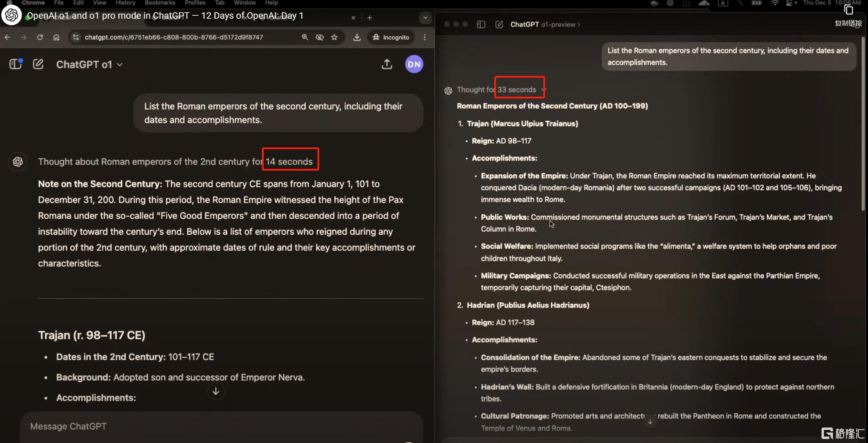Click the zoom magnifier in address bar
Image resolution: width=868 pixels, height=443 pixels.
305,37
